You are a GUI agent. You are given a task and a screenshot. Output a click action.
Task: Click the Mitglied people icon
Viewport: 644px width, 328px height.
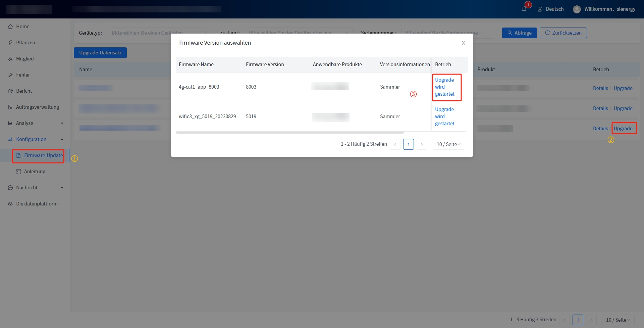pyautogui.click(x=10, y=59)
